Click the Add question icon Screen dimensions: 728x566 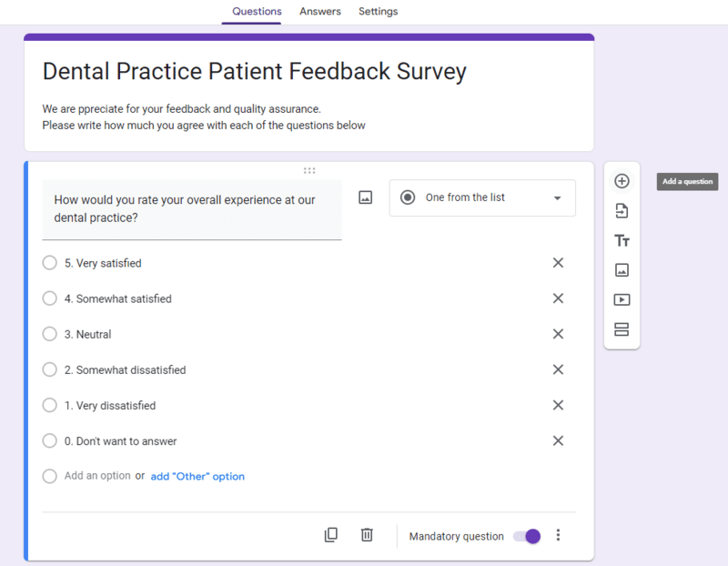click(622, 181)
